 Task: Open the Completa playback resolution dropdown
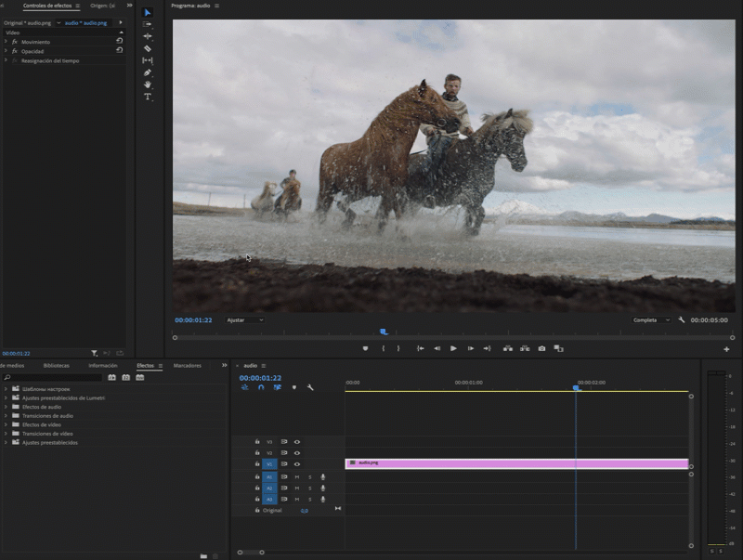650,320
